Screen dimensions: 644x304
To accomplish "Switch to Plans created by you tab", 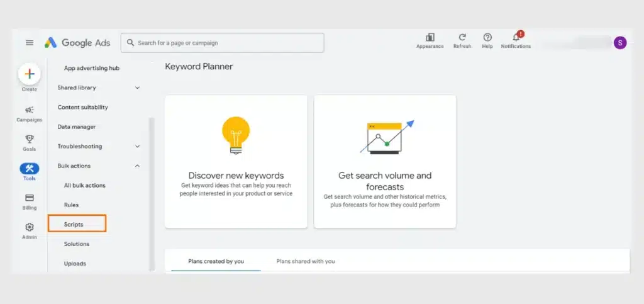I will (216, 261).
